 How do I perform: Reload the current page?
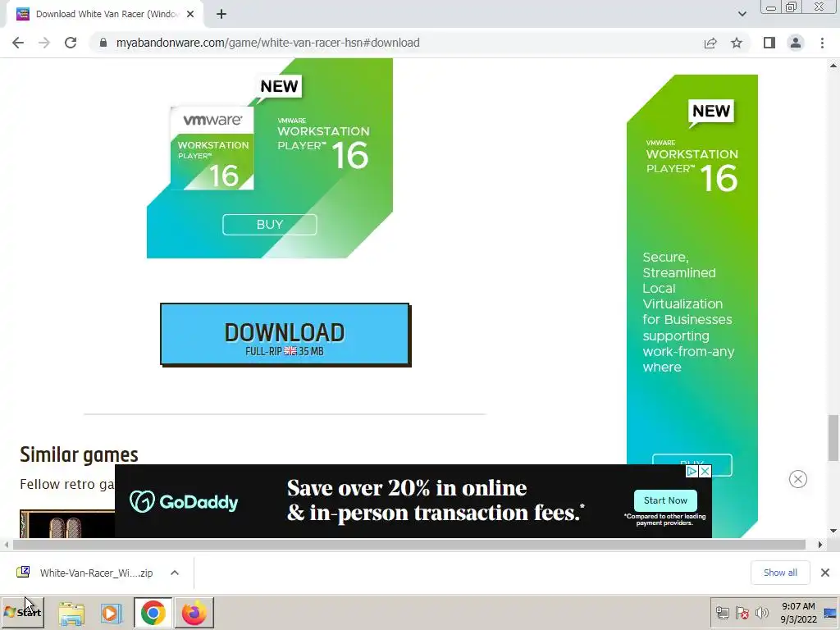tap(71, 43)
